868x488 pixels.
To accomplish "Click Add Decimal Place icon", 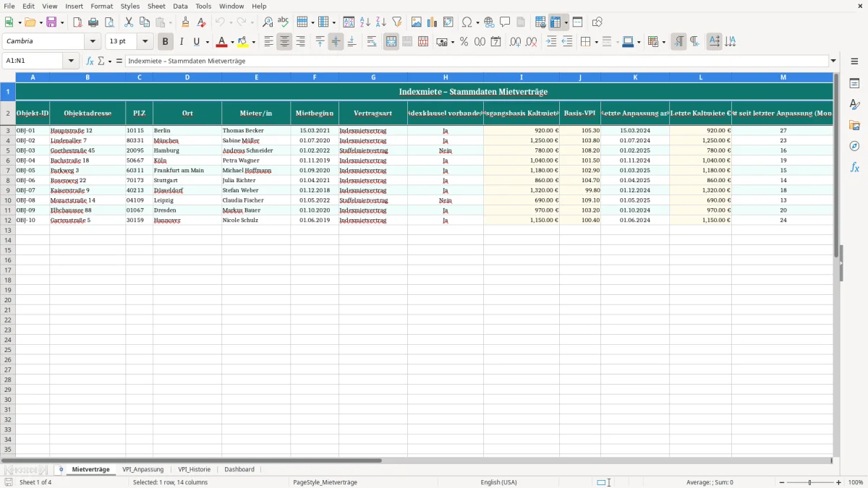I will [515, 42].
